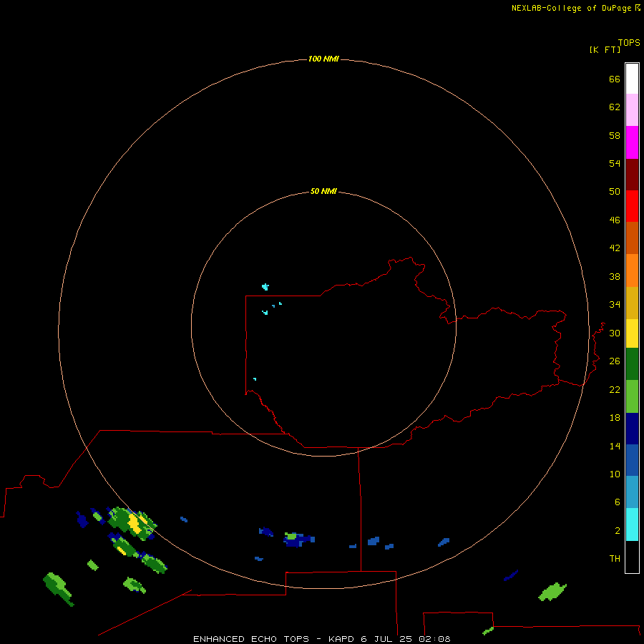Click the white 66 kft color swatch
The height and width of the screenshot is (644, 644).
pos(632,79)
